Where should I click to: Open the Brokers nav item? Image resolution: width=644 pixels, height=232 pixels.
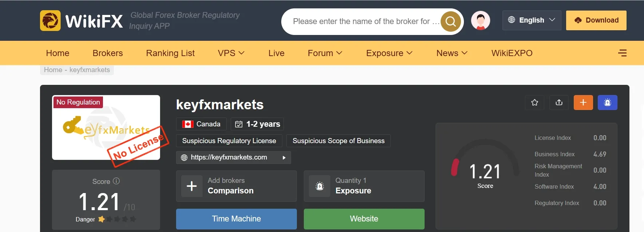point(108,53)
